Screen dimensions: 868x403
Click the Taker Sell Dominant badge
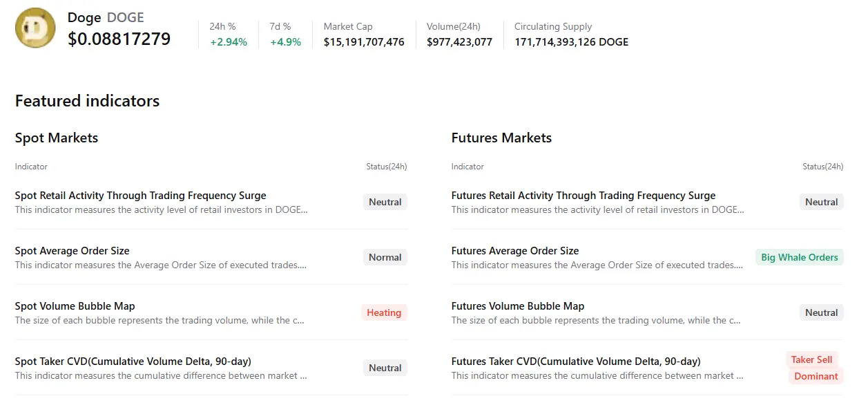[x=815, y=368]
